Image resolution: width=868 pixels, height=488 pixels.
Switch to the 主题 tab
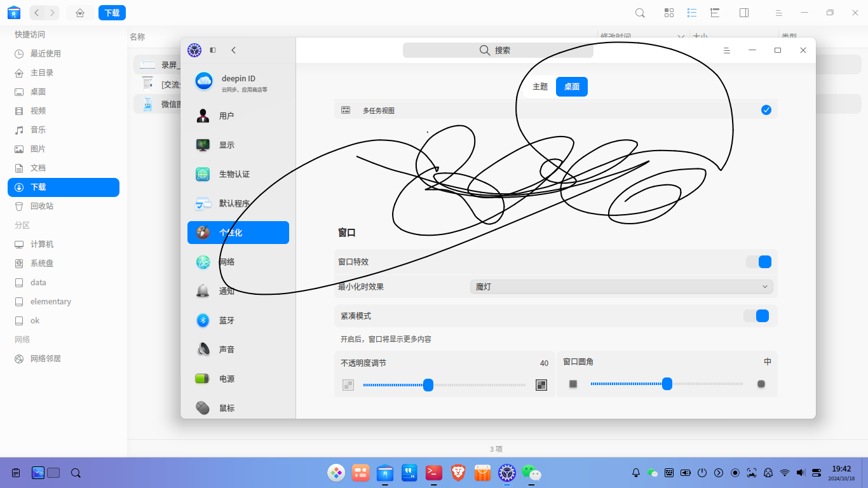click(540, 86)
